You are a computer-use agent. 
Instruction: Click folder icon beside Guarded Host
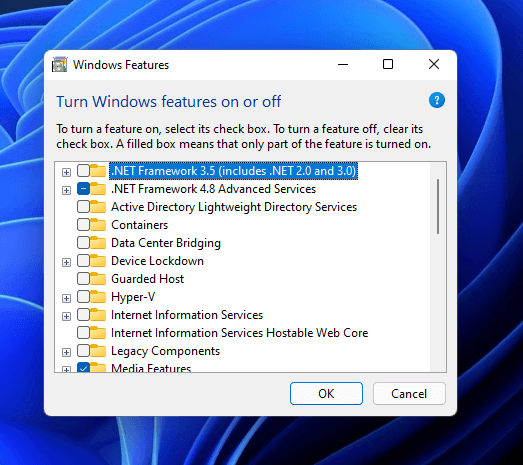[98, 279]
